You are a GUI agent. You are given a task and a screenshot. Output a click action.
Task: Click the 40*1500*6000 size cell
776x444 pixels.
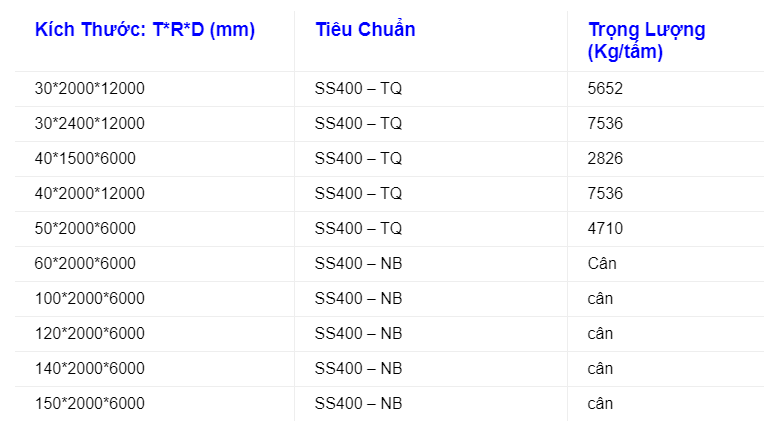(85, 159)
